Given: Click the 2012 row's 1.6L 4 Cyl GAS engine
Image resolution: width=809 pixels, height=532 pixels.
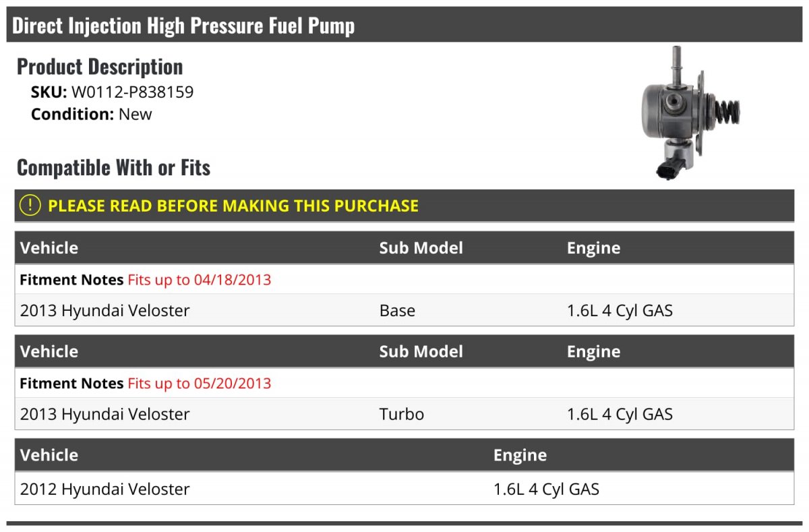Looking at the screenshot, I should pyautogui.click(x=546, y=489).
